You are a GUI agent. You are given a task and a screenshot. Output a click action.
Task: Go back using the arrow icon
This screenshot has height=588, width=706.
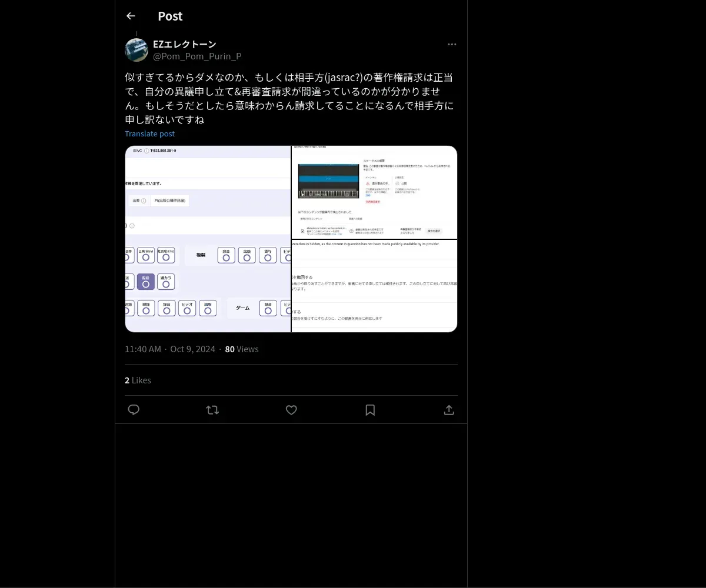click(131, 16)
